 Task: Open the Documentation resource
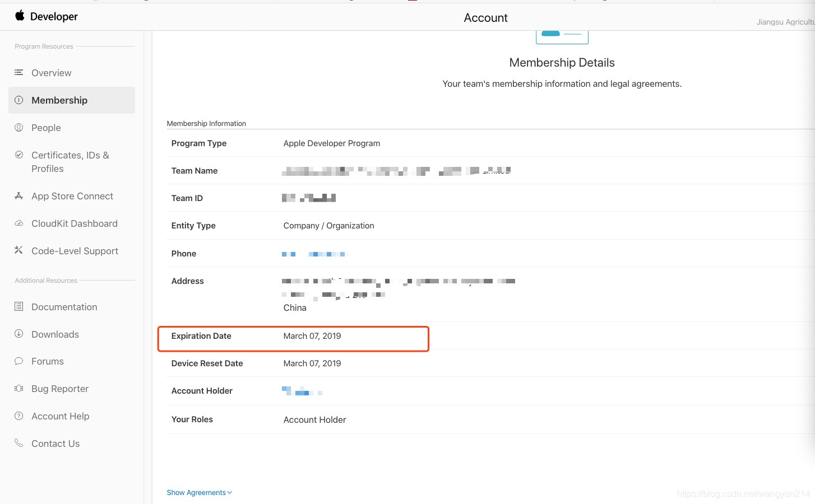tap(64, 307)
